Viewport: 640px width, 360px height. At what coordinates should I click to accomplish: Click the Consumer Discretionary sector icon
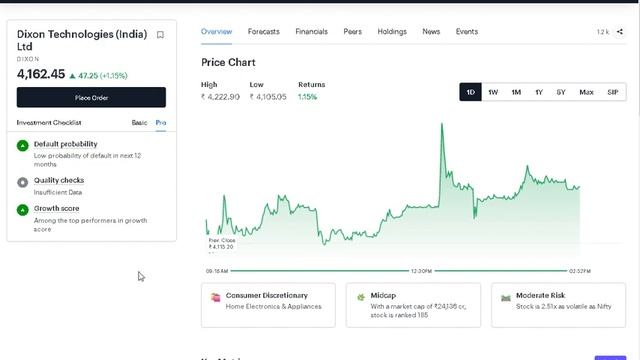(216, 297)
